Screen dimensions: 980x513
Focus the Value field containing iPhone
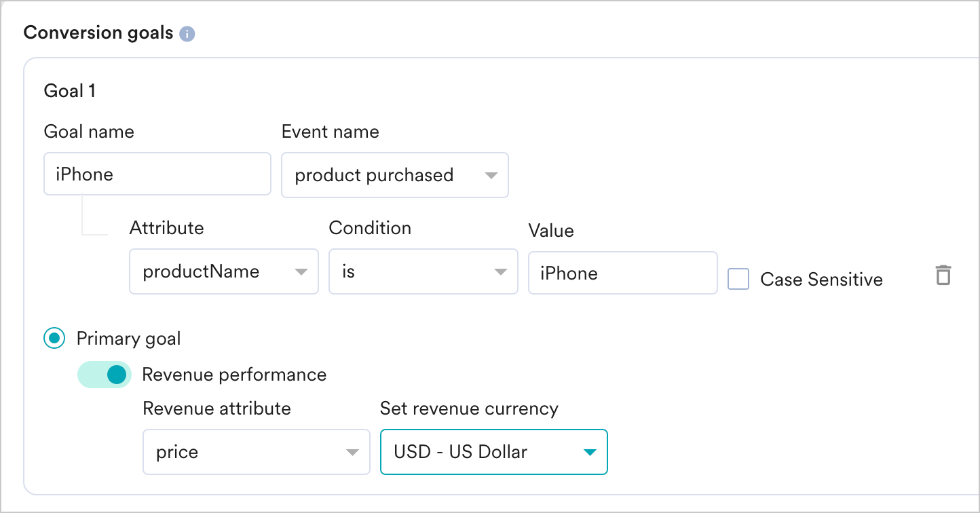pos(622,273)
